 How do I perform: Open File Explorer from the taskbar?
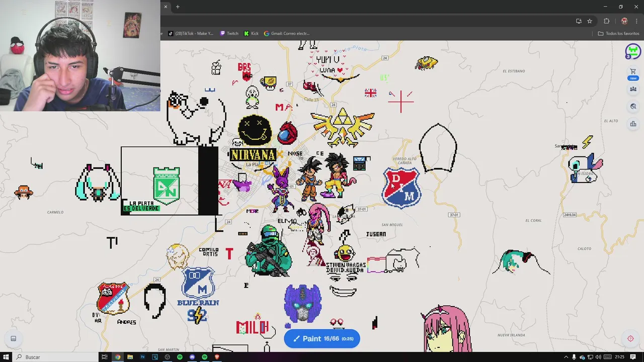pyautogui.click(x=130, y=357)
